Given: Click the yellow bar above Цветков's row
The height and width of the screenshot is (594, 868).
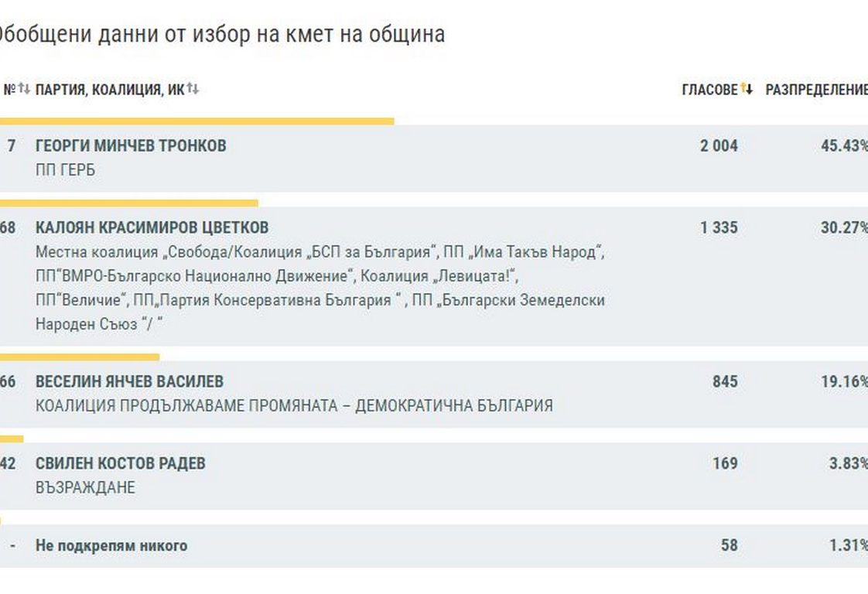Looking at the screenshot, I should tap(128, 203).
